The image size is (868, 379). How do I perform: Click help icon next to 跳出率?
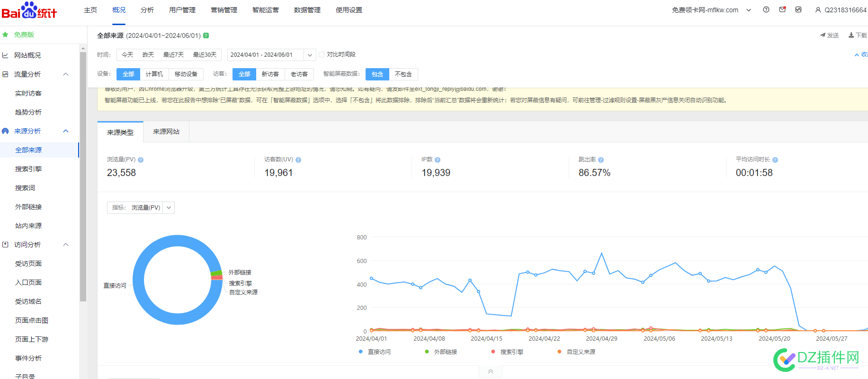tap(601, 160)
